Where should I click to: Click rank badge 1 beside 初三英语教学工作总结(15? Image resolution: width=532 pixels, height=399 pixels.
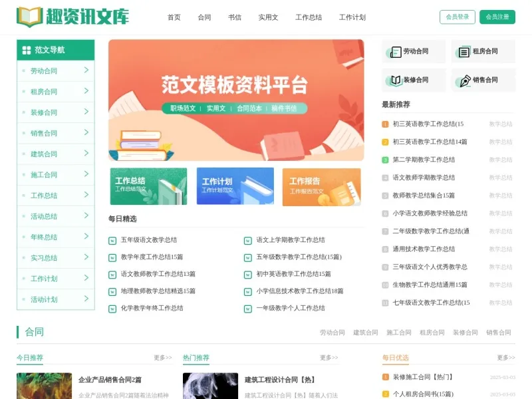385,124
